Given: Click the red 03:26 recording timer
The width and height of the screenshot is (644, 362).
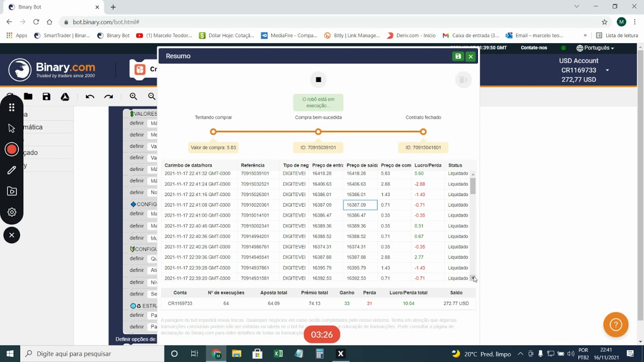Looking at the screenshot, I should point(322,334).
